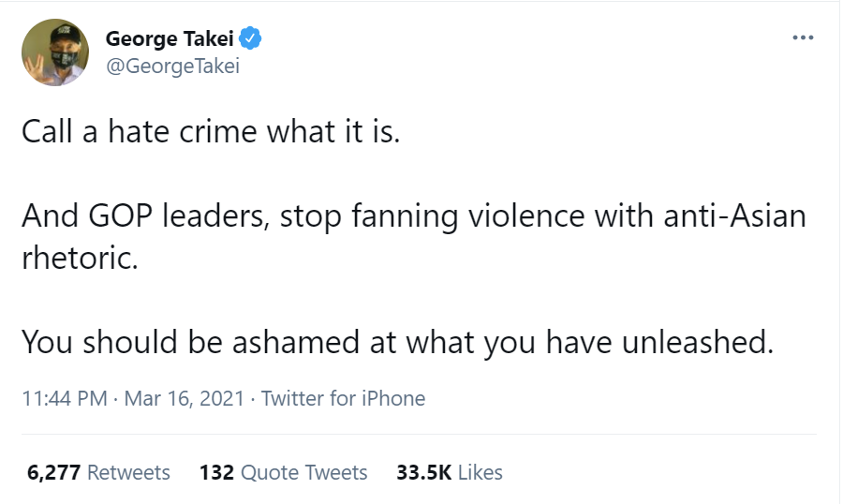Viewport: 843px width, 504px height.
Task: Click the sentence starting "And GOP leaders"
Action: 412,217
